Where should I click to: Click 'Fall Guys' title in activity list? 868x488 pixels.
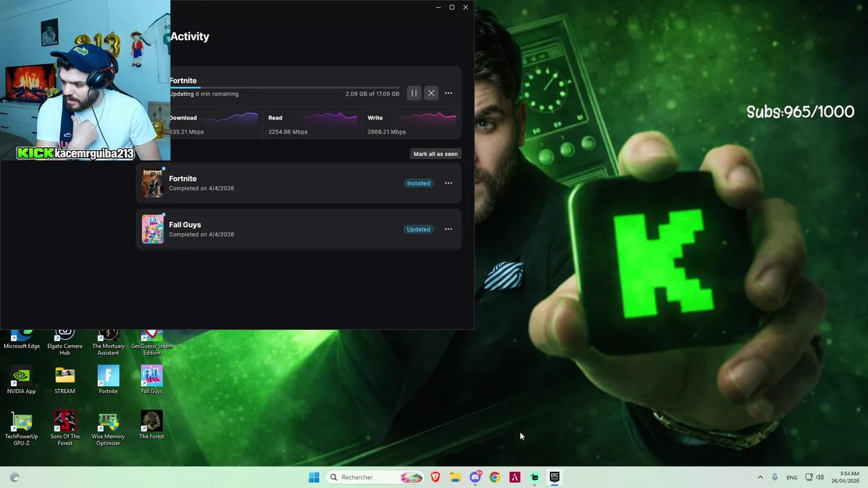pyautogui.click(x=185, y=224)
